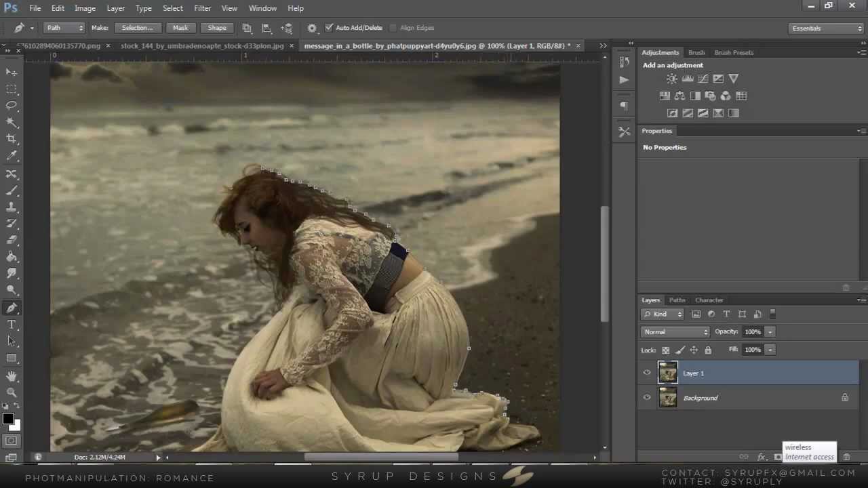Screen dimensions: 868x488
Task: Open the Path tool mode dropdown
Action: tap(64, 28)
